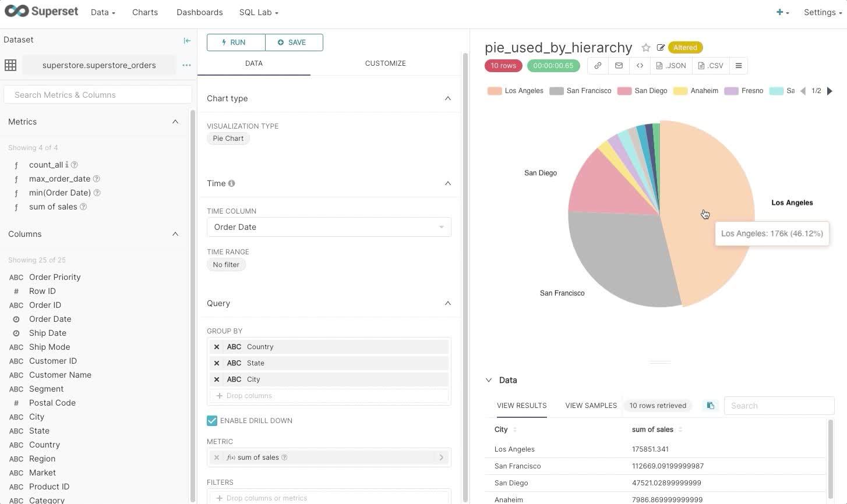Favorite the chart with star icon

tap(645, 48)
